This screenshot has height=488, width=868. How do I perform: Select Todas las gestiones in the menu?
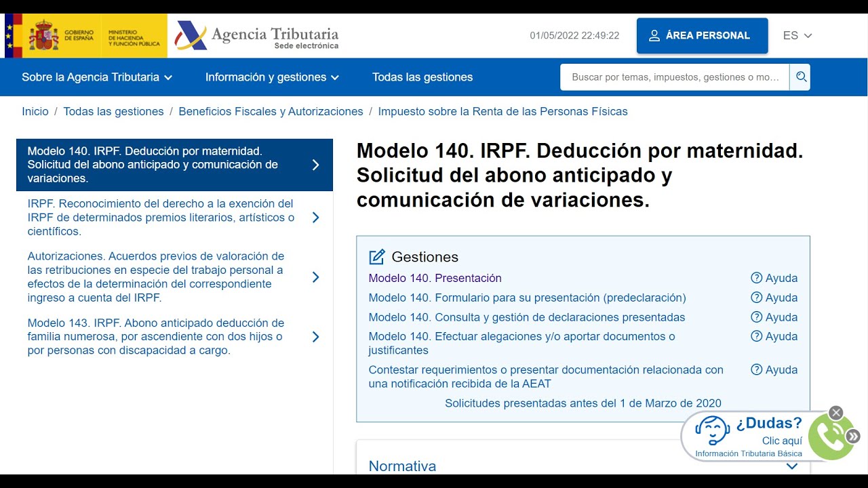pos(422,77)
